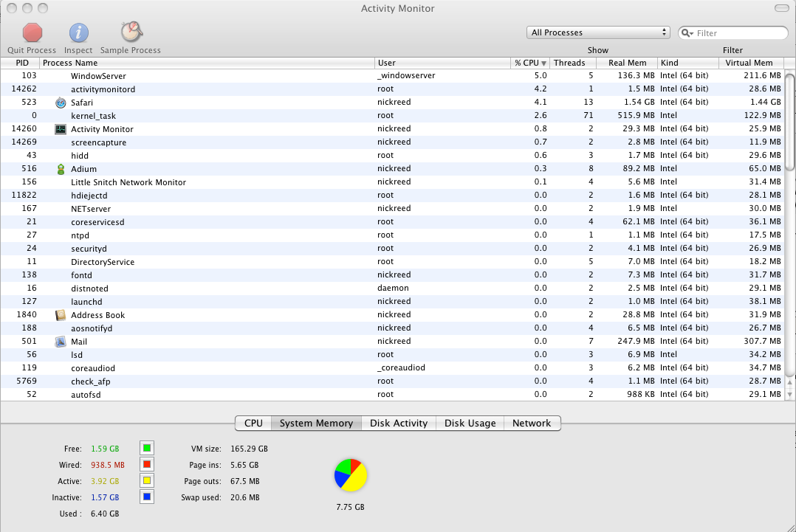Open the All Processes dropdown
796x532 pixels.
[599, 32]
